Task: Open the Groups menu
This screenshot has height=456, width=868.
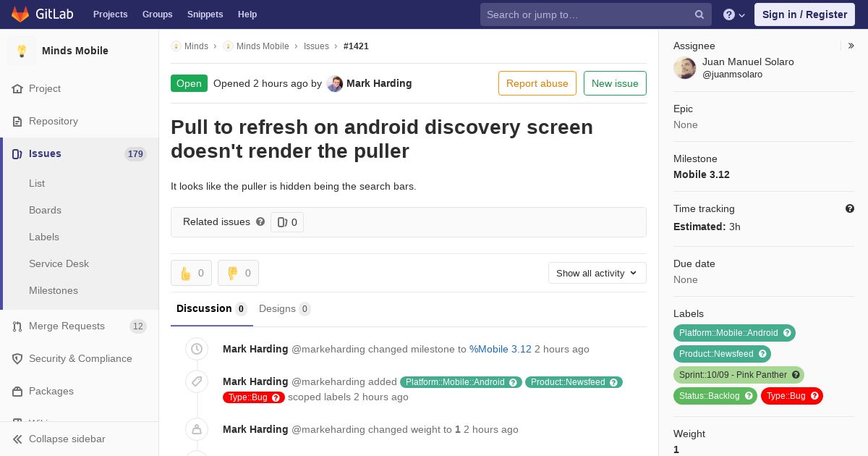Action: point(157,14)
